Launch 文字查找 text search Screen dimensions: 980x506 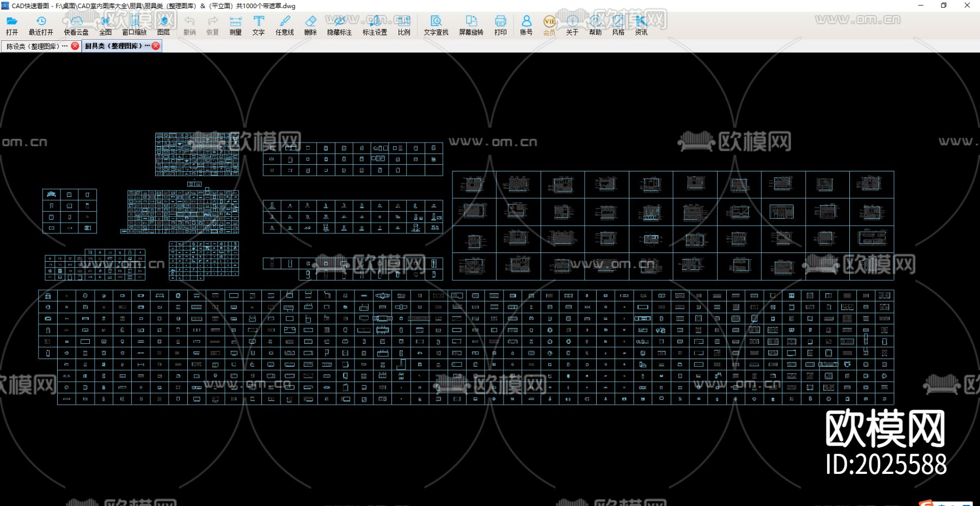pyautogui.click(x=436, y=26)
